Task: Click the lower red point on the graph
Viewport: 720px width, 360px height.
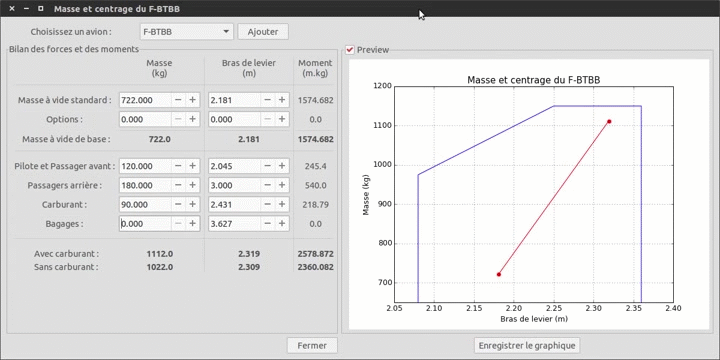Action: (499, 275)
